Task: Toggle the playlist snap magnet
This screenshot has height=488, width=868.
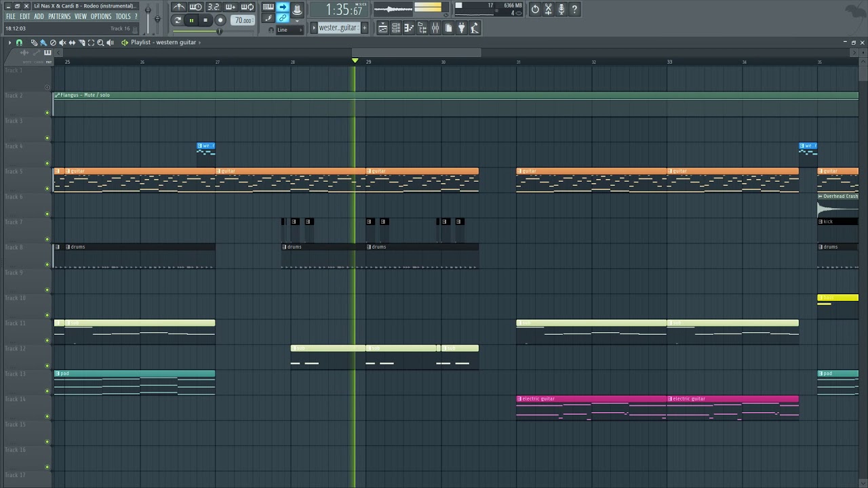Action: [x=19, y=43]
